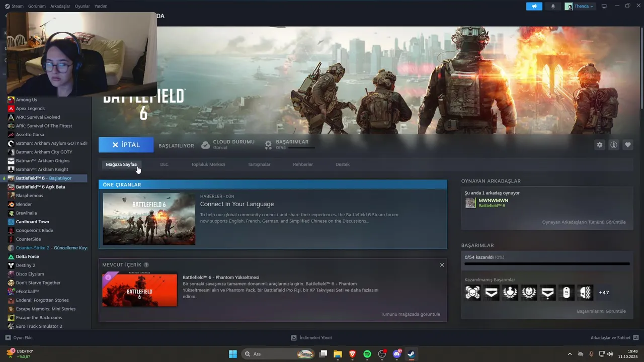The width and height of the screenshot is (644, 362).
Task: Click the Cloud Durumu cloud icon
Action: (205, 145)
